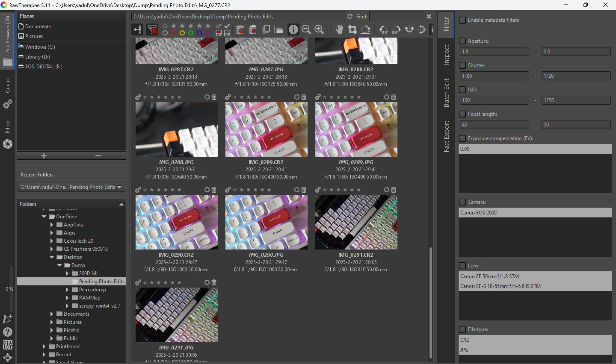Select the hand panning tool
This screenshot has width=616, height=364.
point(340,30)
